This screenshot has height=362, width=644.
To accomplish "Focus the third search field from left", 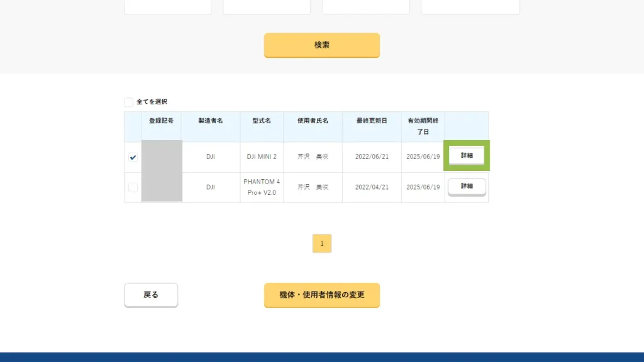I will (x=365, y=7).
